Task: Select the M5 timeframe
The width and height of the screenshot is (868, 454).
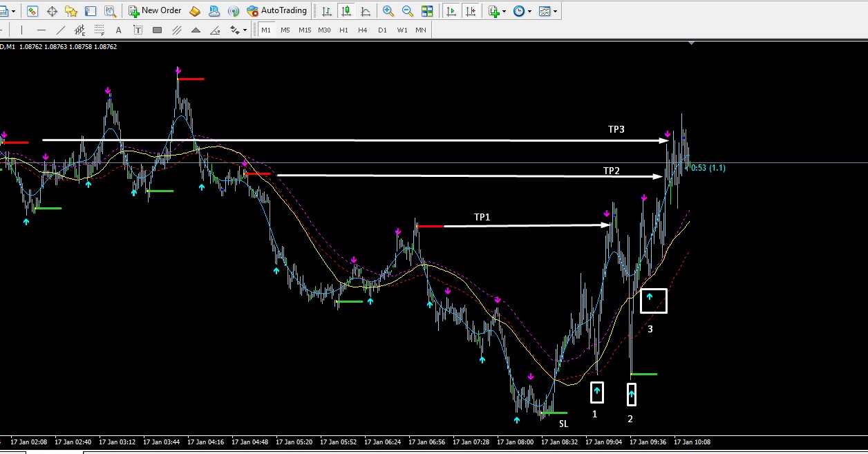Action: [285, 30]
